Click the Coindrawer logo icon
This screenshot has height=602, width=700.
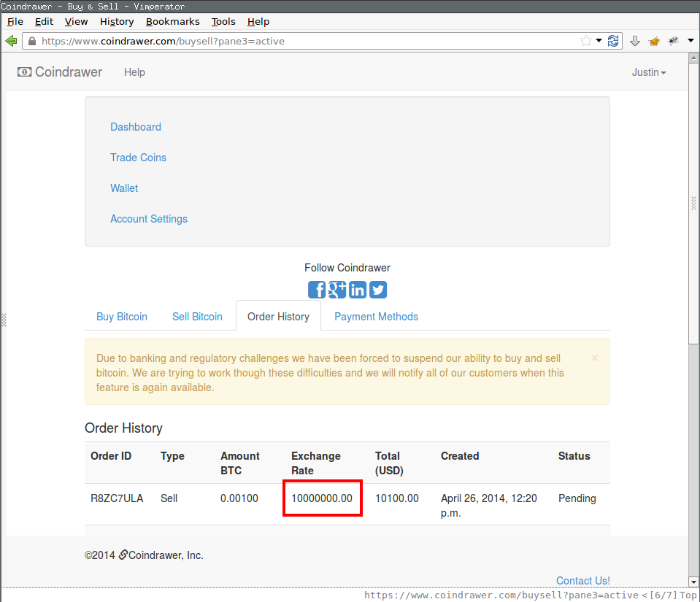(x=25, y=72)
